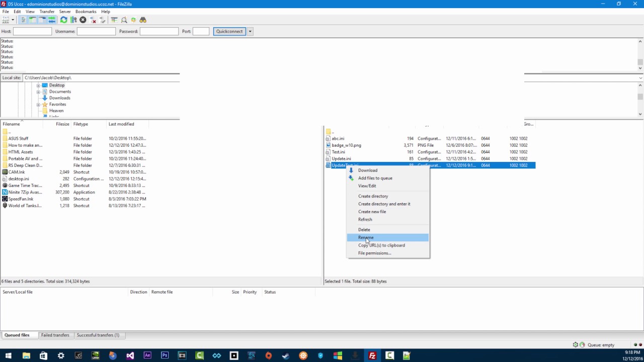
Task: Click the message log scrollbar down arrow
Action: pyautogui.click(x=640, y=68)
